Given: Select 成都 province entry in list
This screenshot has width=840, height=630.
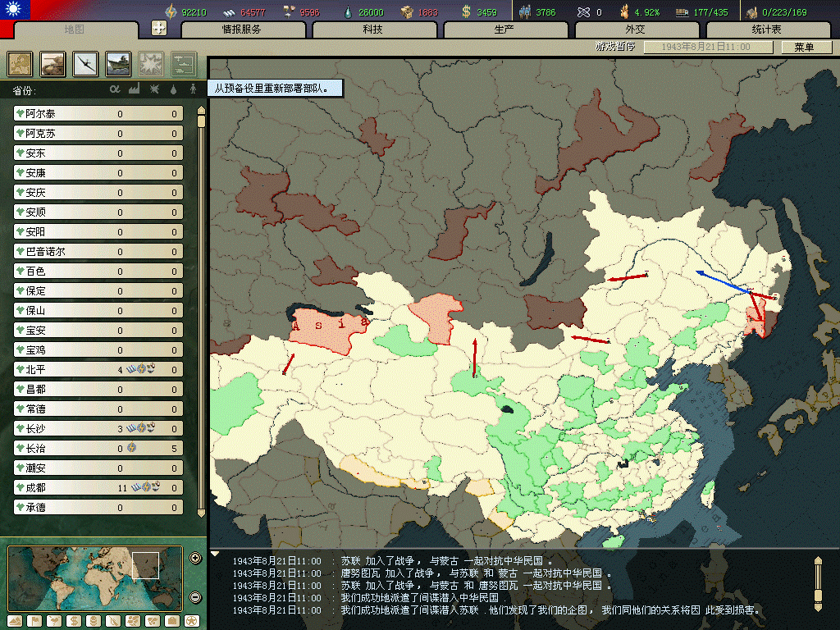Looking at the screenshot, I should point(66,487).
